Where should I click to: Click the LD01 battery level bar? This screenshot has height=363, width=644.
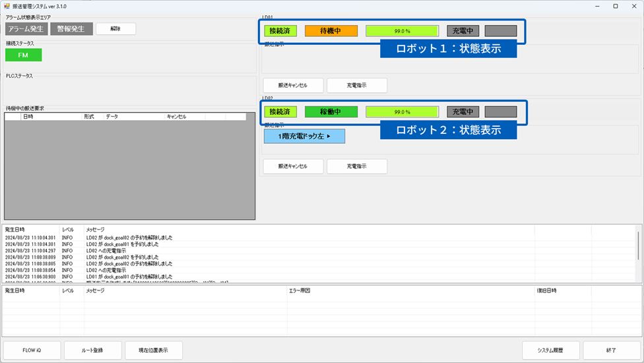pos(402,30)
